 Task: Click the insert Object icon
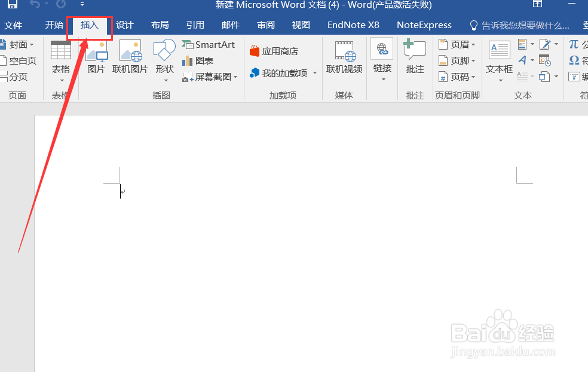tap(544, 77)
